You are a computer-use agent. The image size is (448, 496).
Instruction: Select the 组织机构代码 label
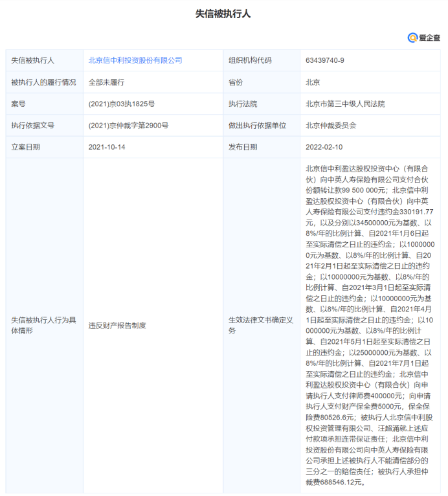(x=250, y=60)
